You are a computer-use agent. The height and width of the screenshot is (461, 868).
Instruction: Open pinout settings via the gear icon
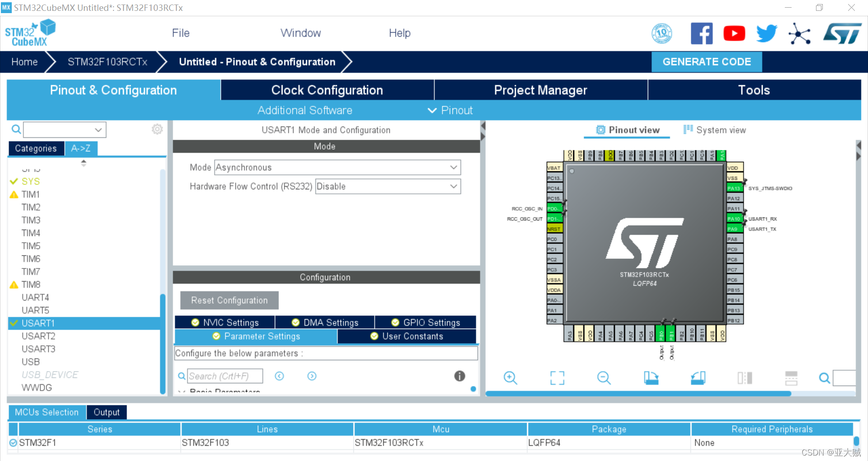[x=157, y=129]
